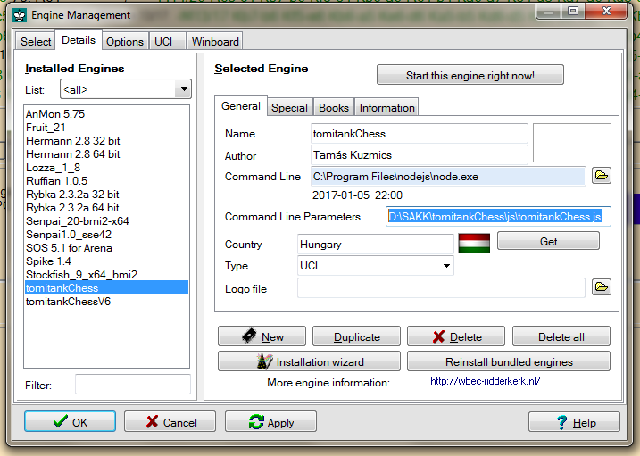Select Hermann 2.8 64 bit engine

click(x=106, y=154)
